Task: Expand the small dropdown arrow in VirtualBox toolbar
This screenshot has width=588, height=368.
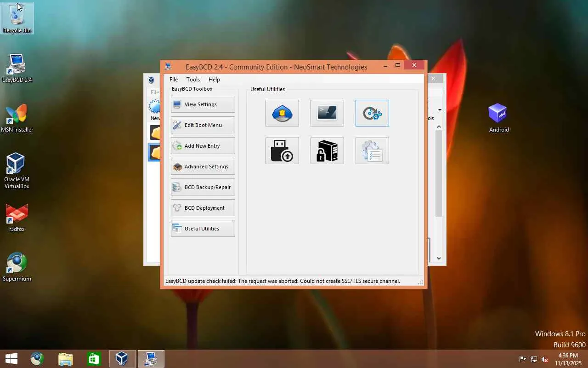Action: pyautogui.click(x=440, y=110)
